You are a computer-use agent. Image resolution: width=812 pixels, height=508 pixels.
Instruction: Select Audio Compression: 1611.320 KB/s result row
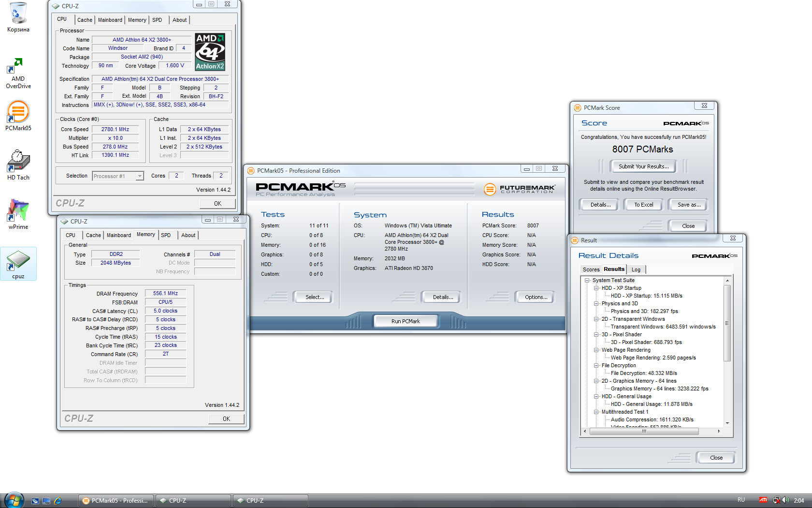pos(652,420)
